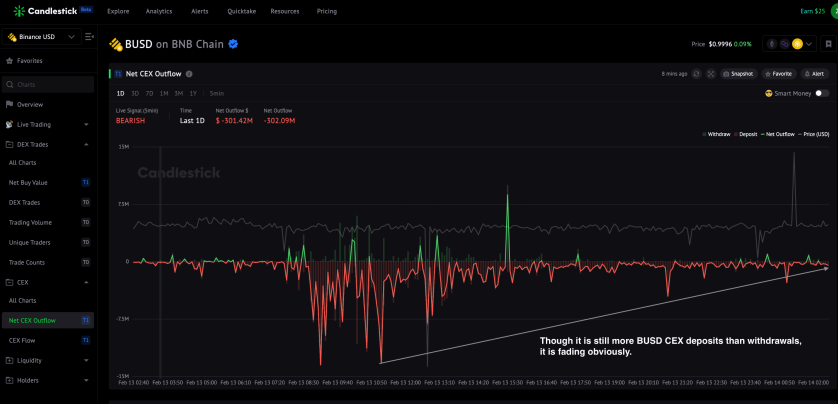Click the Liquidity plus-folder icon
The width and height of the screenshot is (838, 404).
tap(9, 361)
